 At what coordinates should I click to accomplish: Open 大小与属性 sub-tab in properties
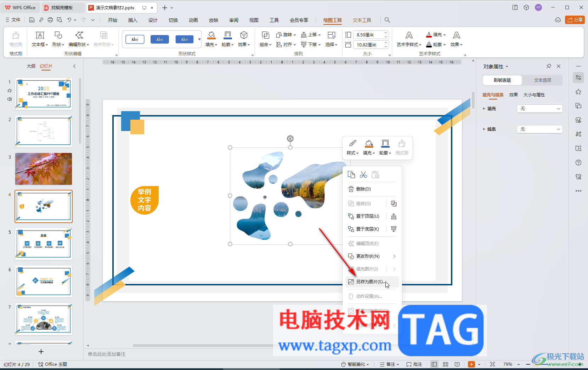coord(534,95)
